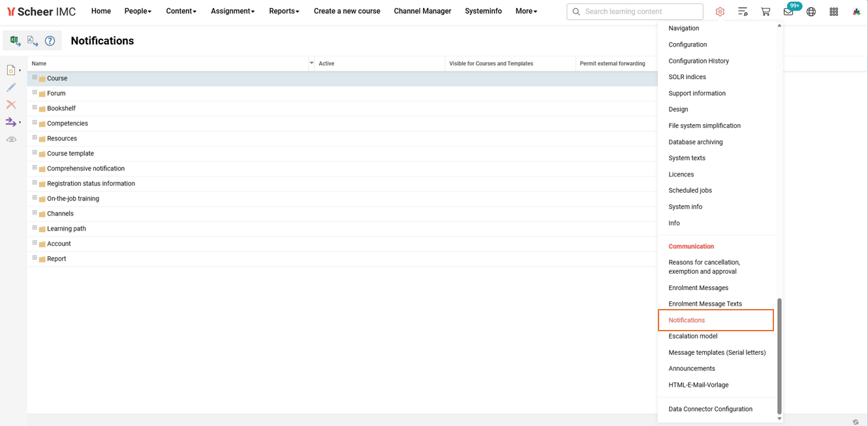Click the settings menu vertical scrollbar

(x=779, y=356)
